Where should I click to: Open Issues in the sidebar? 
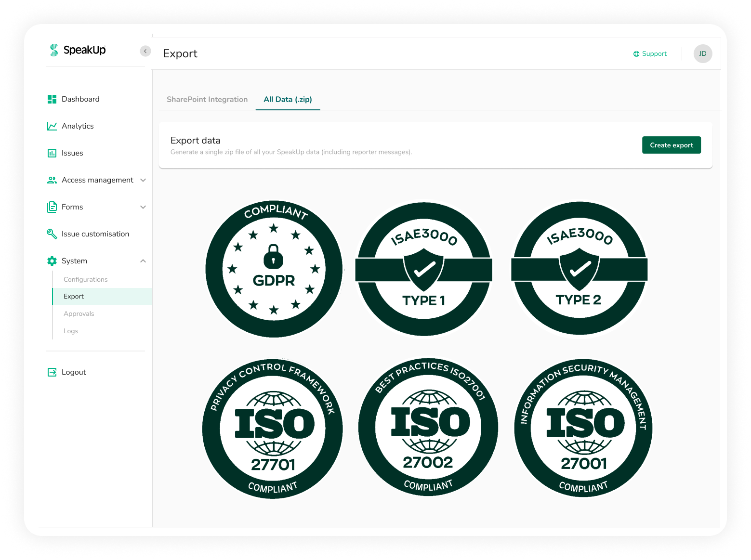pyautogui.click(x=72, y=153)
